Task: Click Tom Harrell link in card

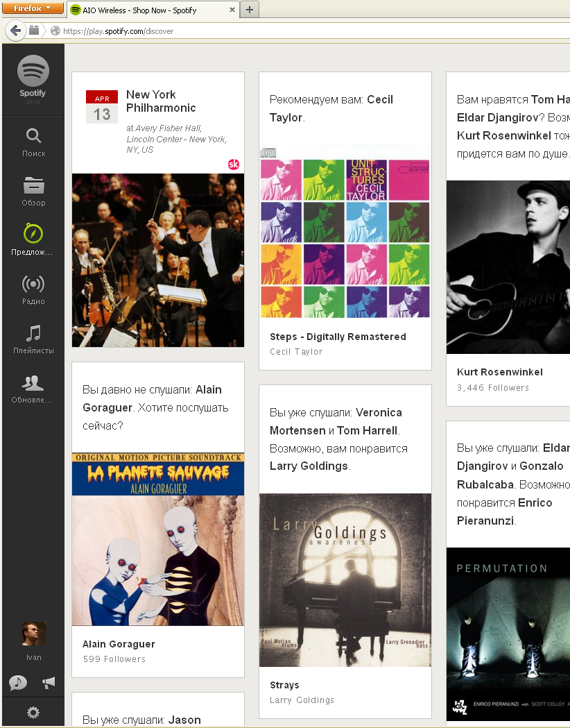Action: [367, 430]
